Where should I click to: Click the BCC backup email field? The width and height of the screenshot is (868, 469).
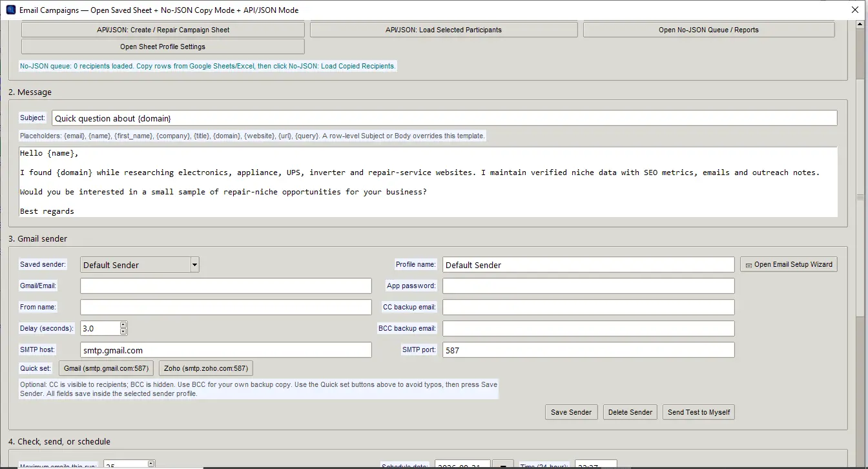click(588, 329)
